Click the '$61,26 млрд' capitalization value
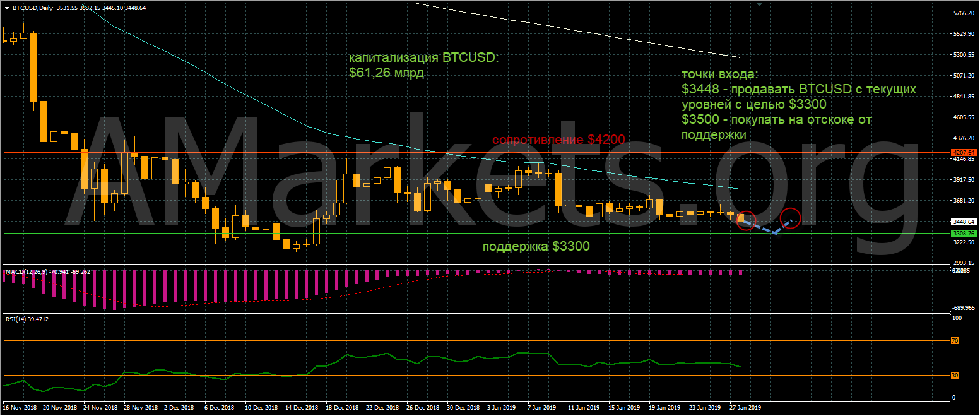 tap(386, 73)
